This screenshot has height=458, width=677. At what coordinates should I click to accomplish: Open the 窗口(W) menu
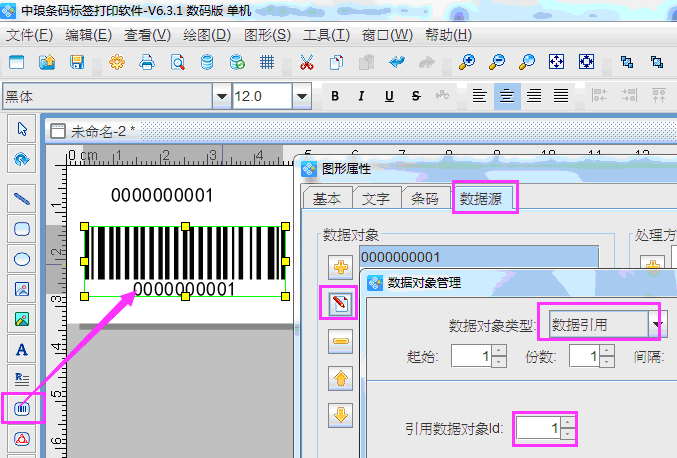(387, 35)
